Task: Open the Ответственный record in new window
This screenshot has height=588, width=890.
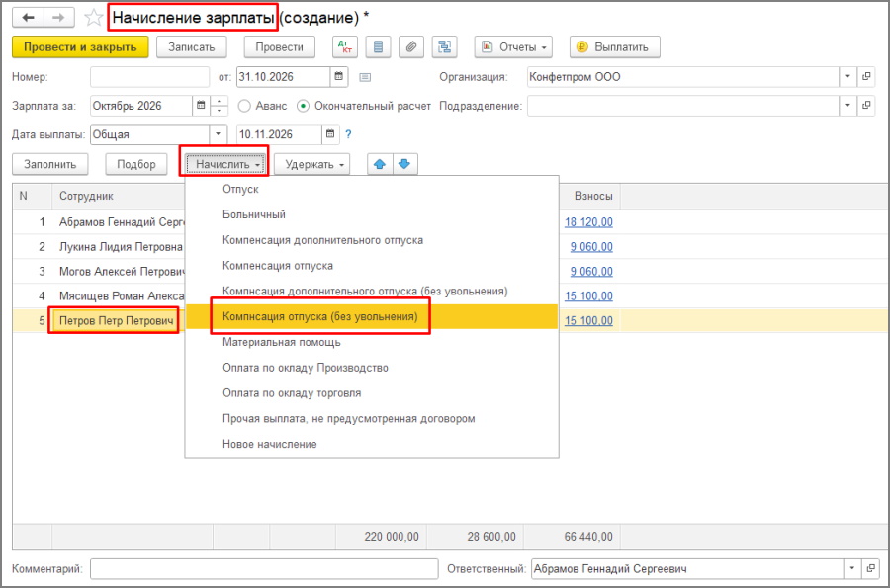Action: coord(870,568)
